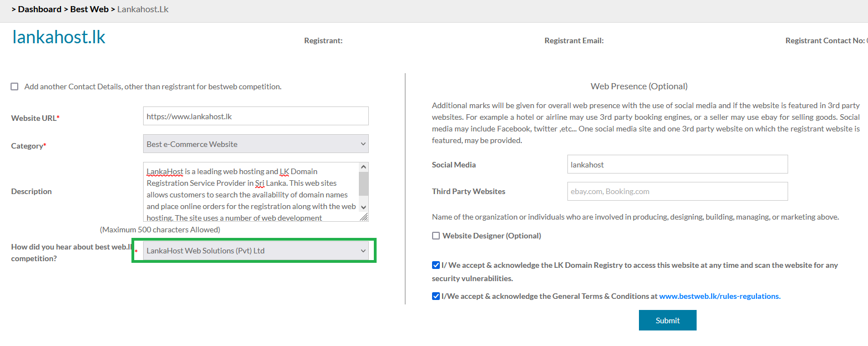The width and height of the screenshot is (868, 346).
Task: Go to Best Web in the breadcrumb
Action: (x=89, y=9)
